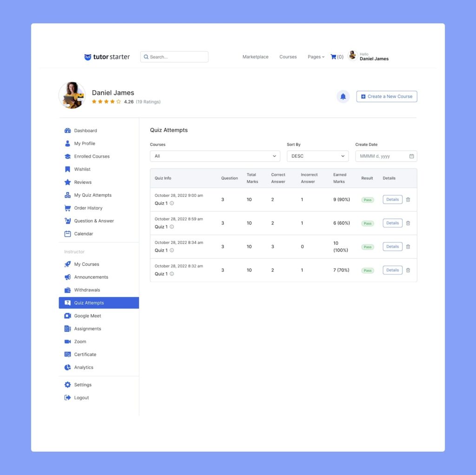This screenshot has height=475, width=476.
Task: View the shopping cart
Action: tap(334, 56)
